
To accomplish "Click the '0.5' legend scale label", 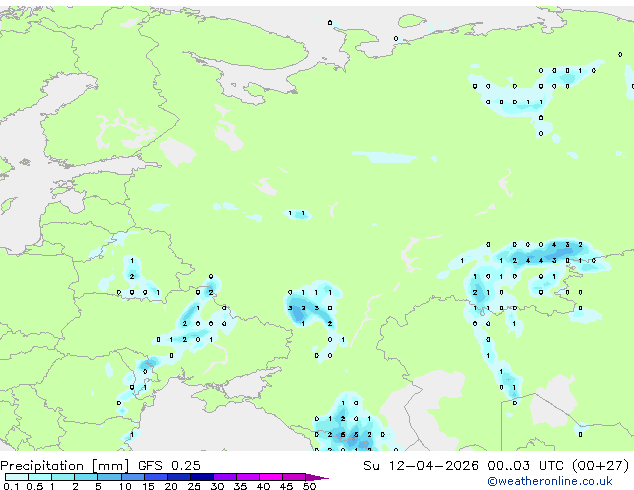I will [34, 486].
